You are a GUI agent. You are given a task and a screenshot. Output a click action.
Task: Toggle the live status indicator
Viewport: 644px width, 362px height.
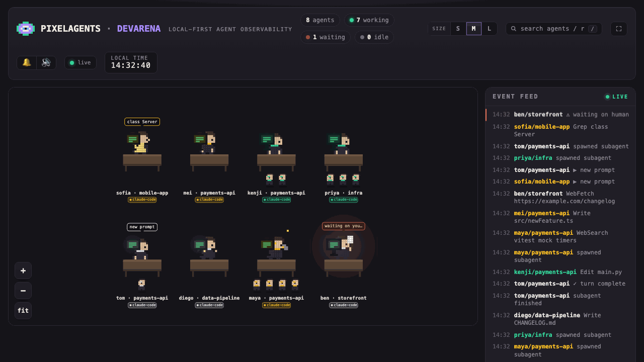[80, 63]
